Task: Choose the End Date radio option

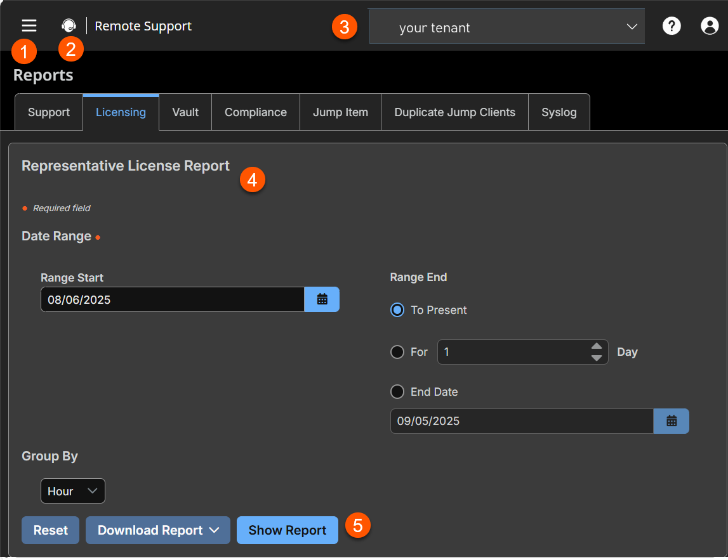Action: 397,392
